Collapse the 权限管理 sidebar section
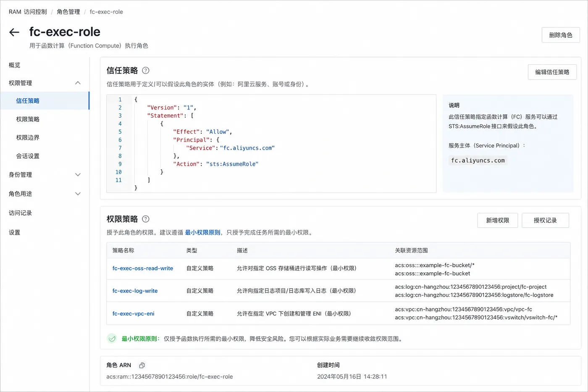This screenshot has height=392, width=588. [78, 83]
